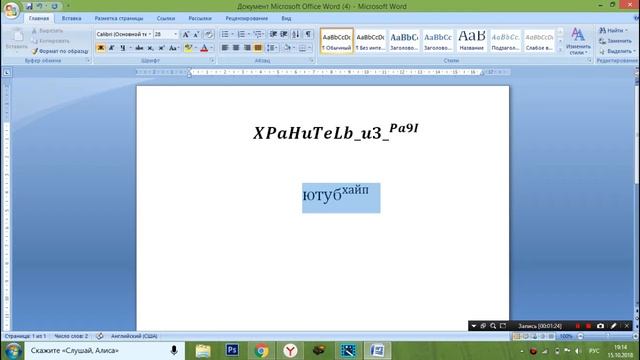Screen dimensions: 640x360
Task: Open the font name combo box
Action: pos(124,34)
